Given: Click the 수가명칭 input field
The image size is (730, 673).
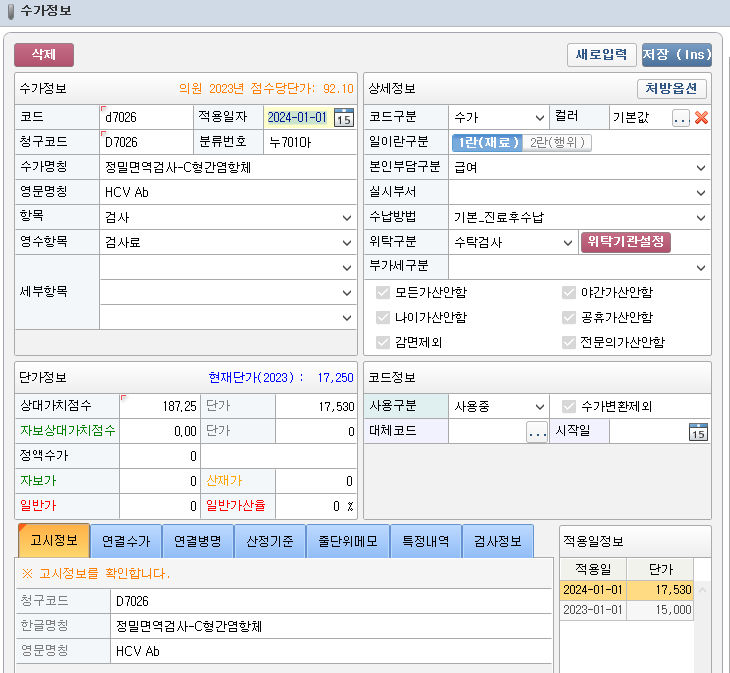Looking at the screenshot, I should click(x=228, y=167).
